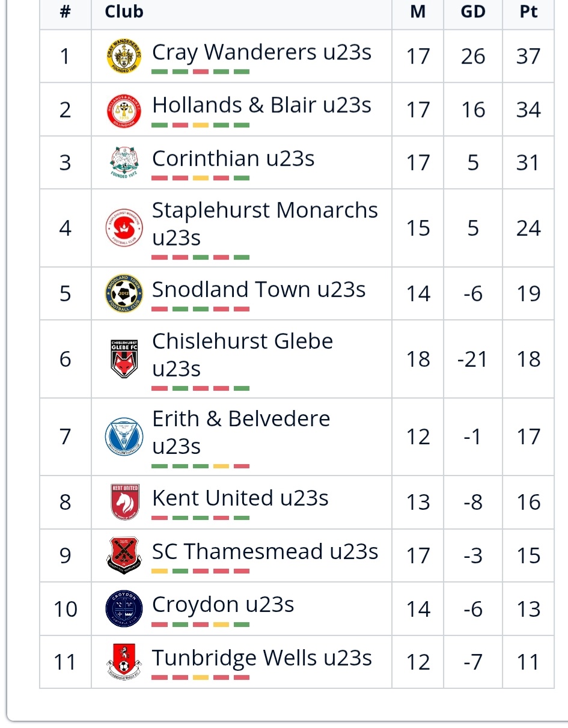Click the Staplehurst Monarchs crest
This screenshot has height=728, width=568.
pos(124,228)
